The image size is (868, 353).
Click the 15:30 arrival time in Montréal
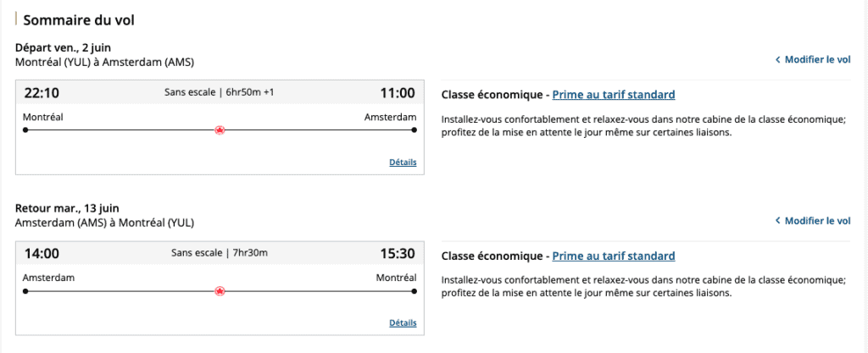coord(398,253)
